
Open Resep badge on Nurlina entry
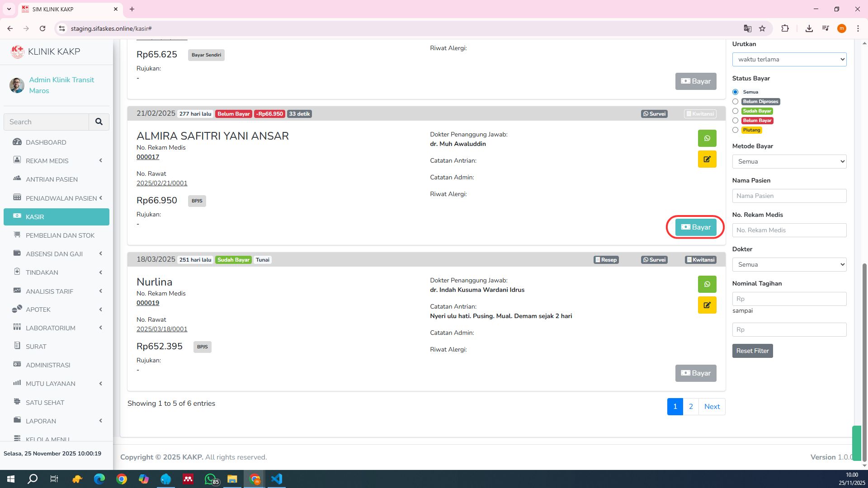coord(606,260)
